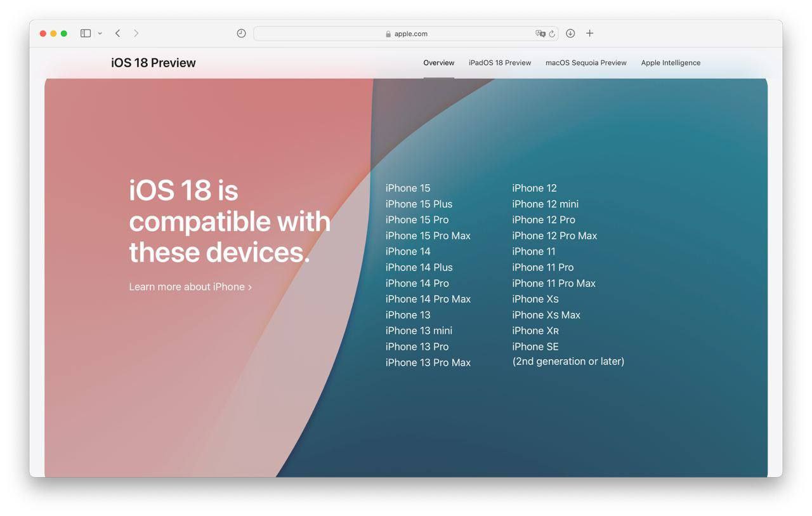This screenshot has width=812, height=516.
Task: Click the iPhone 15 entry
Action: (408, 188)
